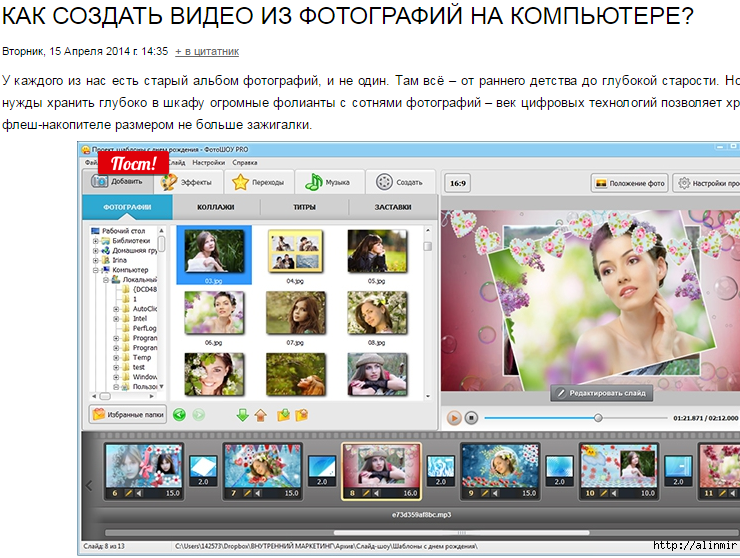Click the add-whole-folder icon with green arrow
740x558 pixels.
click(283, 415)
